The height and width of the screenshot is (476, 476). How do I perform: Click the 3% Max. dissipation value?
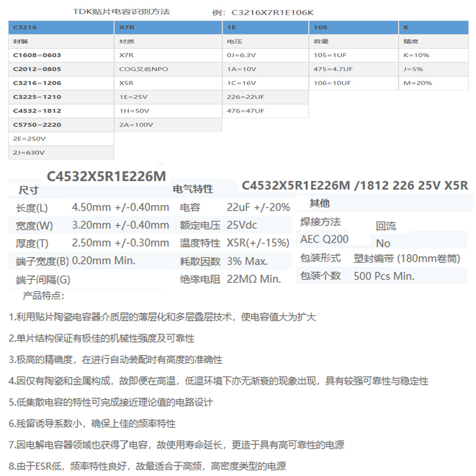coord(247,261)
